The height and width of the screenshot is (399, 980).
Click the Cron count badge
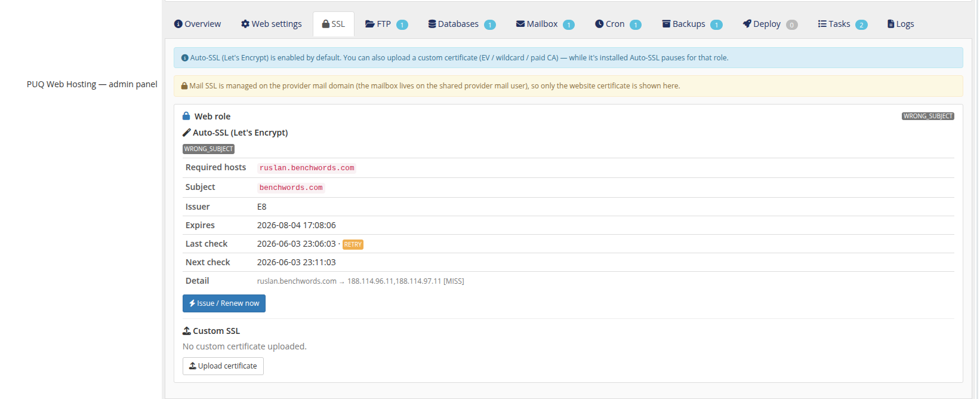[x=636, y=24]
